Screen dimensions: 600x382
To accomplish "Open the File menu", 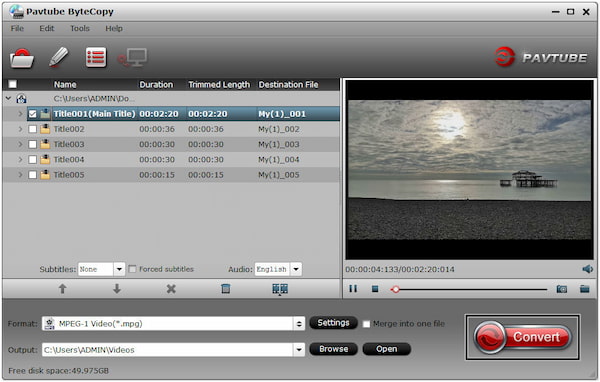I will [x=17, y=28].
